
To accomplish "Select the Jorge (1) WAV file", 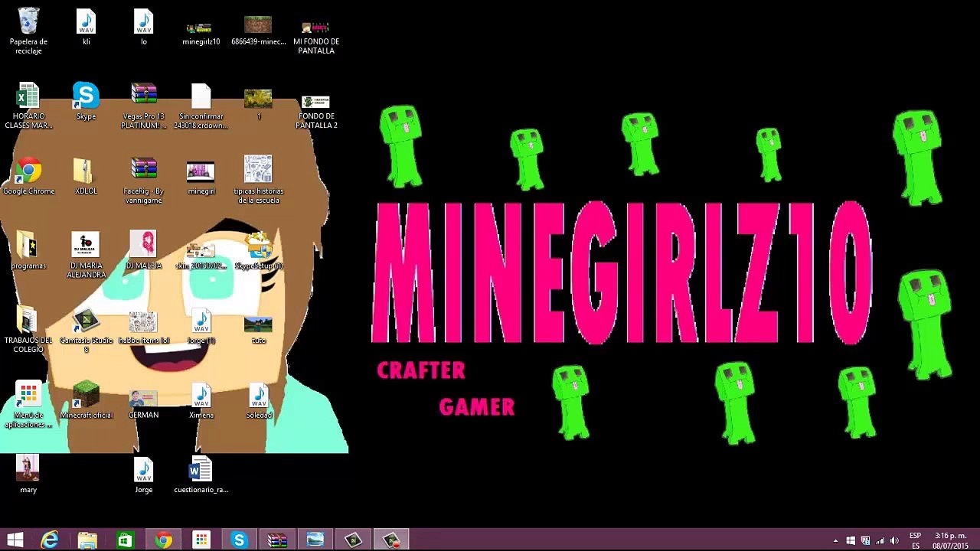I will (201, 327).
